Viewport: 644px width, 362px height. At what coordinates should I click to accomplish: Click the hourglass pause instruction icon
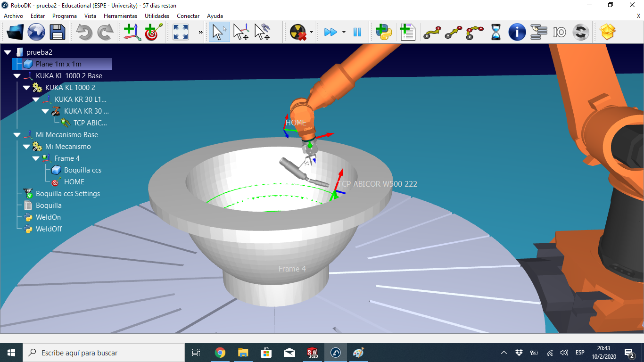tap(496, 32)
